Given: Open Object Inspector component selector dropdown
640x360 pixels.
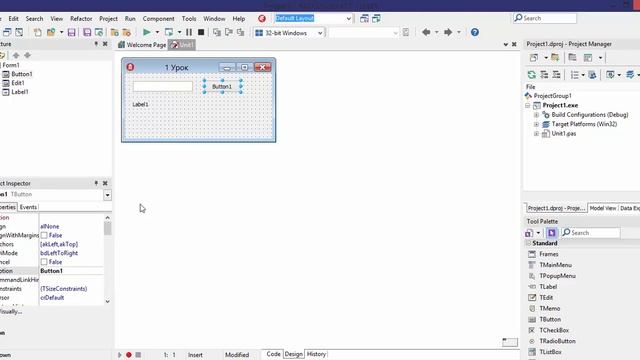Looking at the screenshot, I should (x=107, y=195).
